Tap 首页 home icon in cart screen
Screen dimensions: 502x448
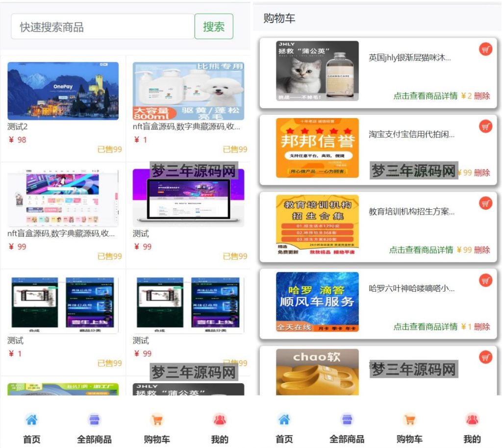point(284,420)
